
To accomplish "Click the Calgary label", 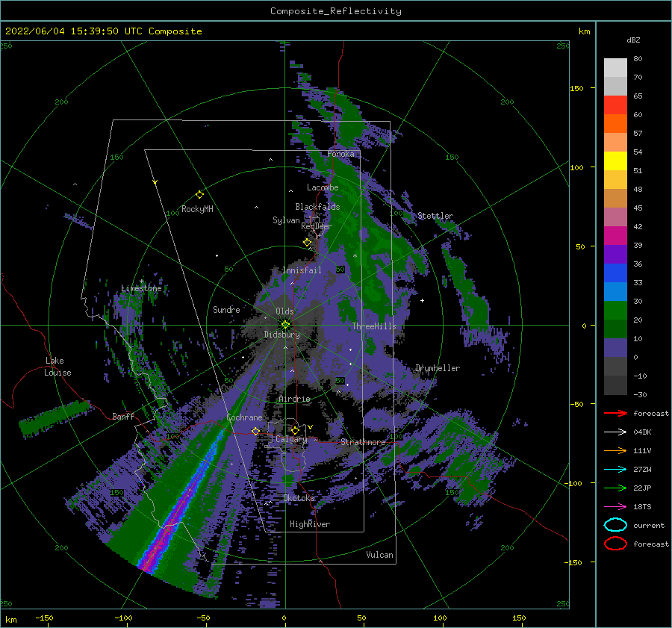I will point(291,439).
